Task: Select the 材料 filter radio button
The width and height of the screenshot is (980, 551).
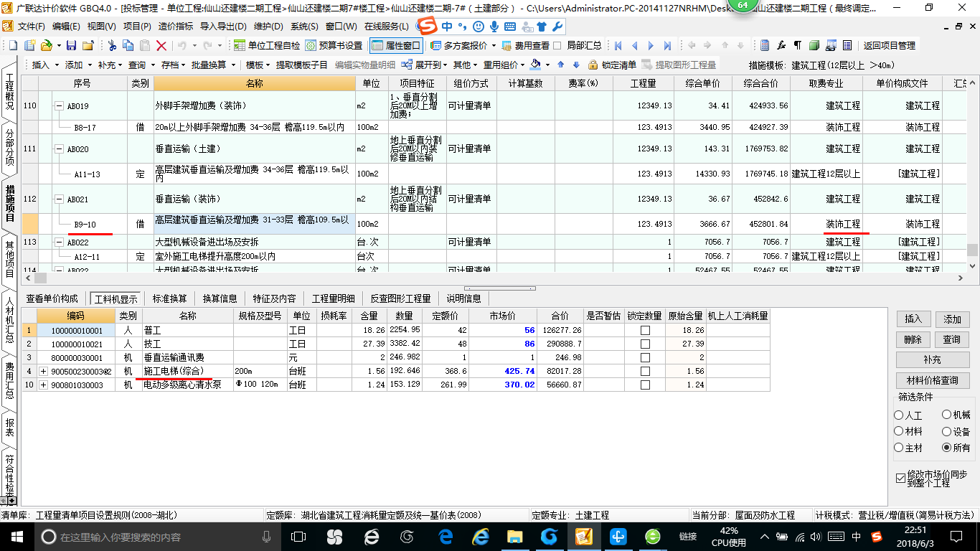Action: [899, 431]
